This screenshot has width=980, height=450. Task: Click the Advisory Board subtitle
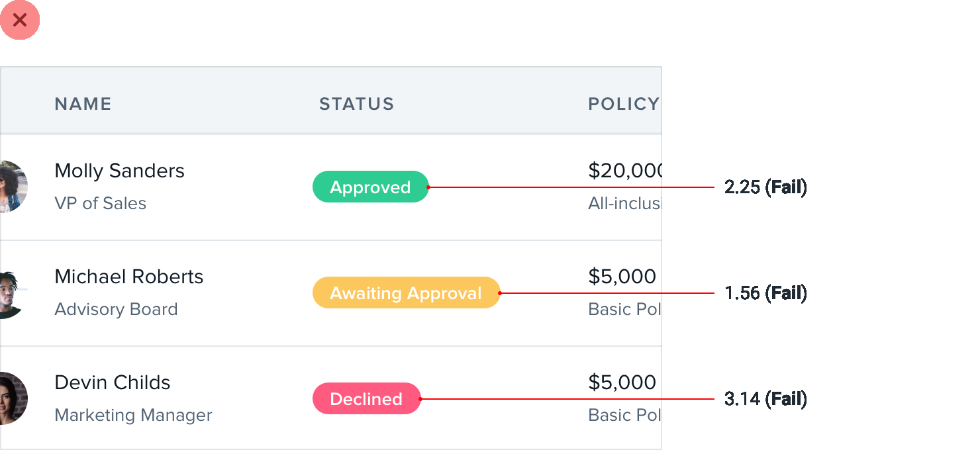click(x=116, y=309)
